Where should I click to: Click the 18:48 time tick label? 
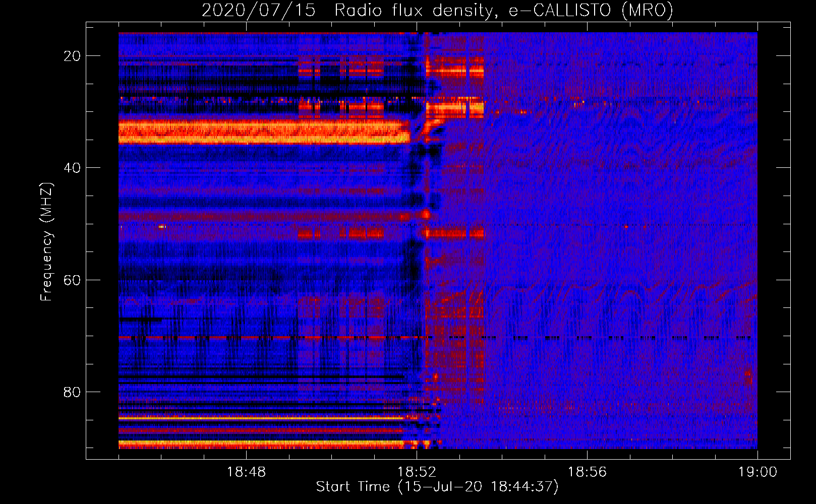click(x=246, y=472)
